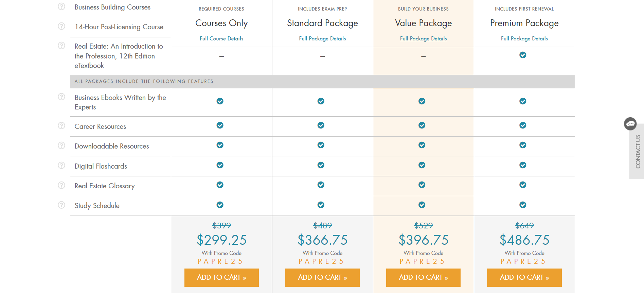Open Full Course Details for Courses Only
Image resolution: width=644 pixels, height=293 pixels.
tap(221, 39)
